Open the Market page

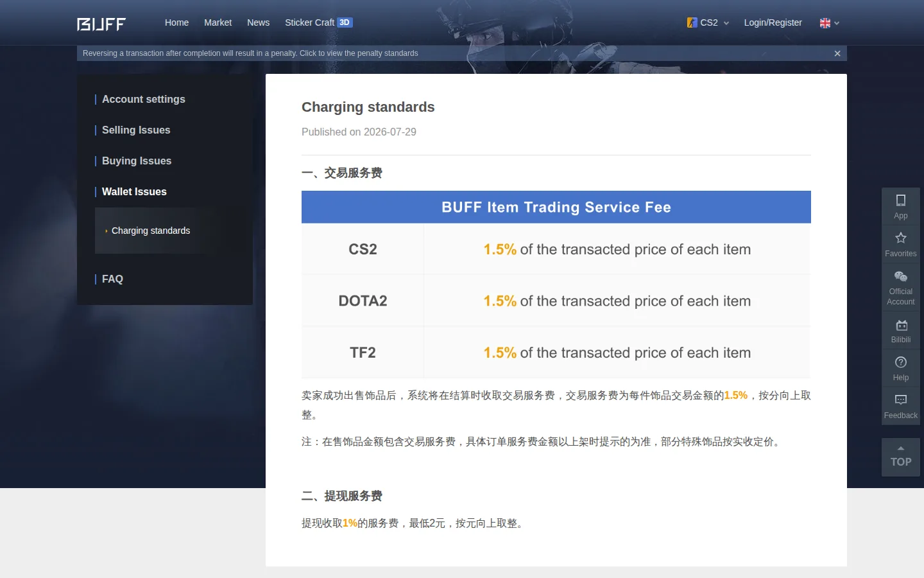tap(218, 22)
